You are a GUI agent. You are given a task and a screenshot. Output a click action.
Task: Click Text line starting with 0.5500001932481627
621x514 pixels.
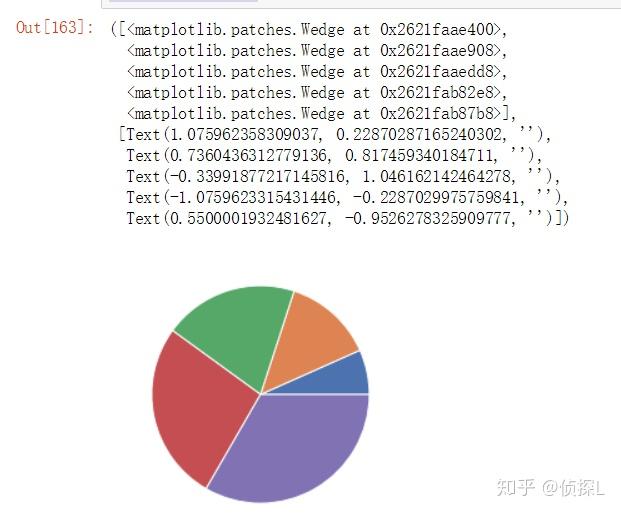[348, 218]
